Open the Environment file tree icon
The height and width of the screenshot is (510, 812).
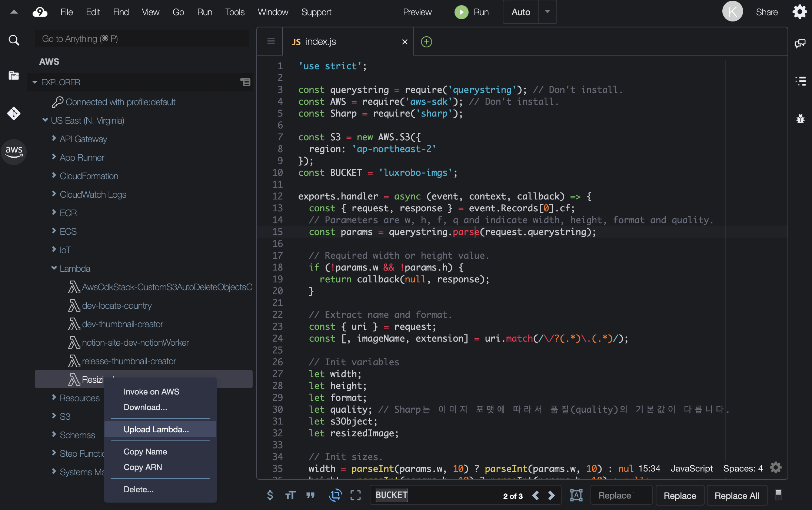tap(14, 76)
